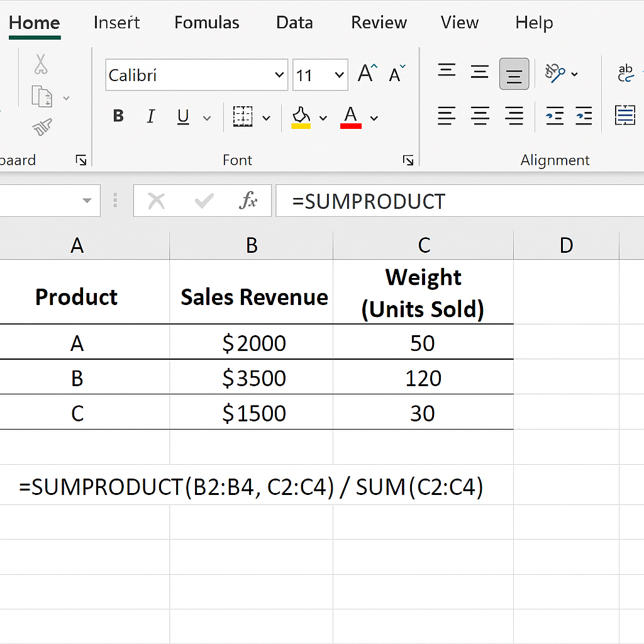
Task: Decrease font size with the small A icon
Action: (397, 74)
